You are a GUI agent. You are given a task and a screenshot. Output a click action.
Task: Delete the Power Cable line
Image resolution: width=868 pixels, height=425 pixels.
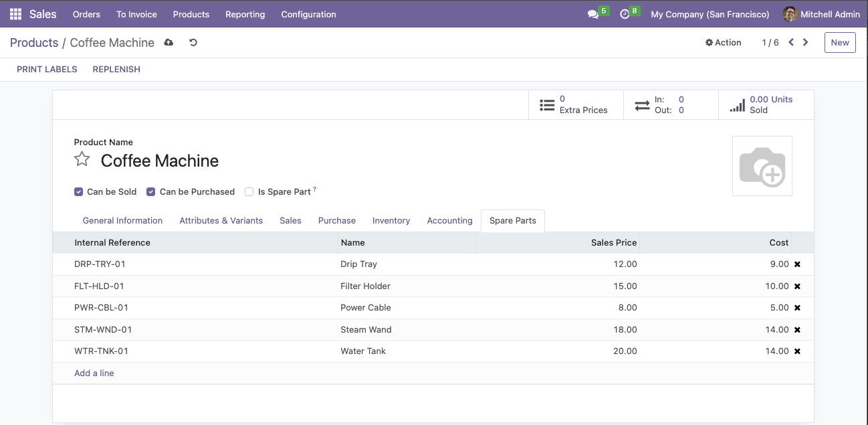click(797, 308)
